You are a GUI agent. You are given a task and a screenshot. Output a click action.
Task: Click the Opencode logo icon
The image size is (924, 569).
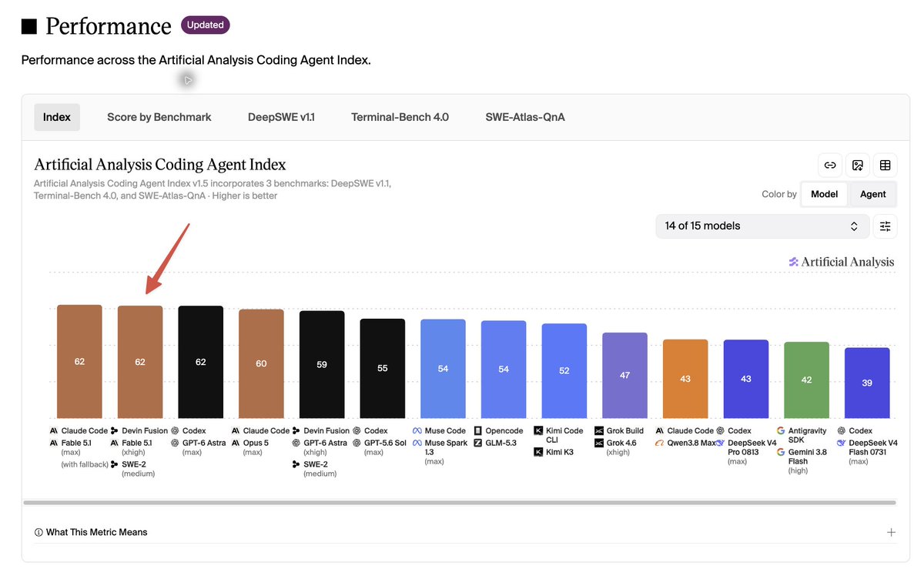(x=477, y=431)
